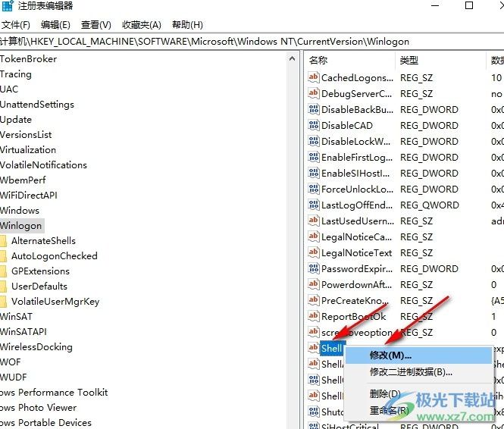This screenshot has height=429, width=504.
Task: Open the 文件(F) menu
Action: 15,25
